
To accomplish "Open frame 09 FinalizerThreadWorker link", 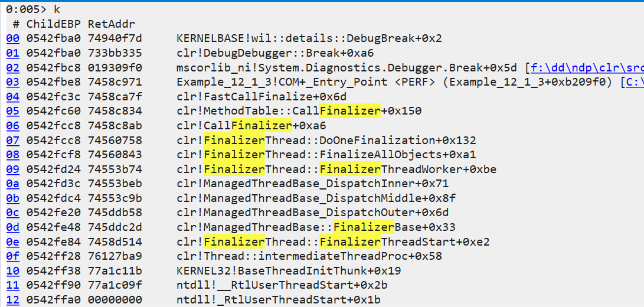I will 13,169.
